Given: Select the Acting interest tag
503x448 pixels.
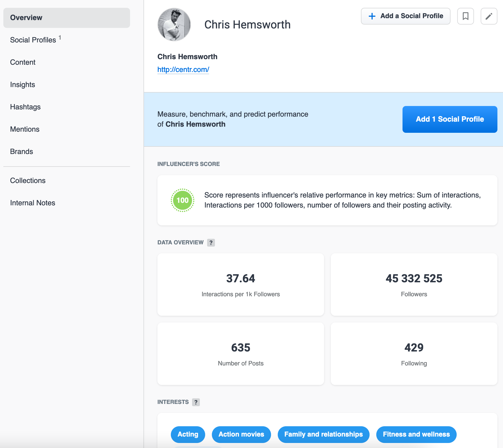Looking at the screenshot, I should (188, 434).
